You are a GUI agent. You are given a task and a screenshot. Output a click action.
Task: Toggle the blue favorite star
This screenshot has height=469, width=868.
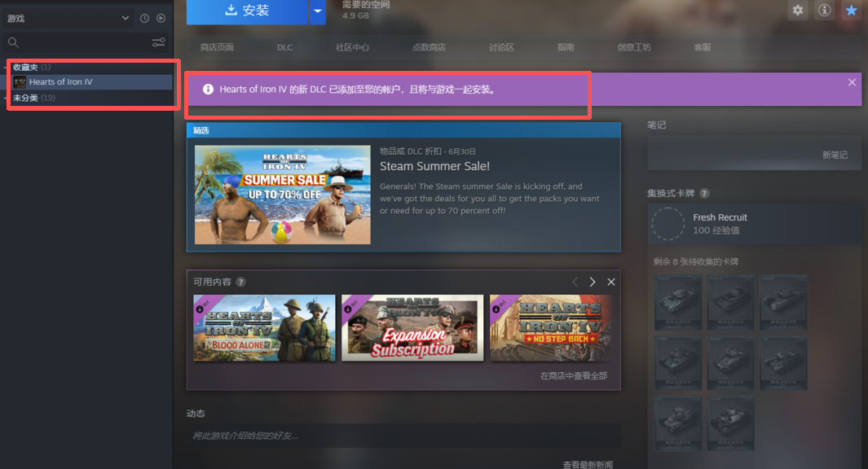click(x=851, y=11)
